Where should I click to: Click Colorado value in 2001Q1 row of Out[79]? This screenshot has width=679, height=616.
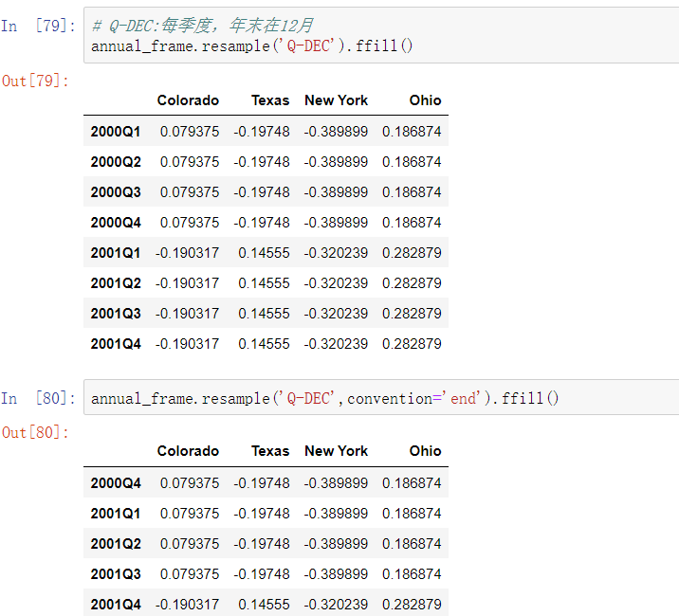[187, 253]
